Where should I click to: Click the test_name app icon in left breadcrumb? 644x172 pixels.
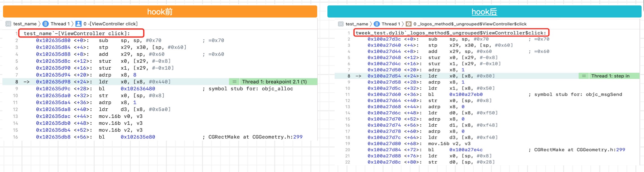8,24
